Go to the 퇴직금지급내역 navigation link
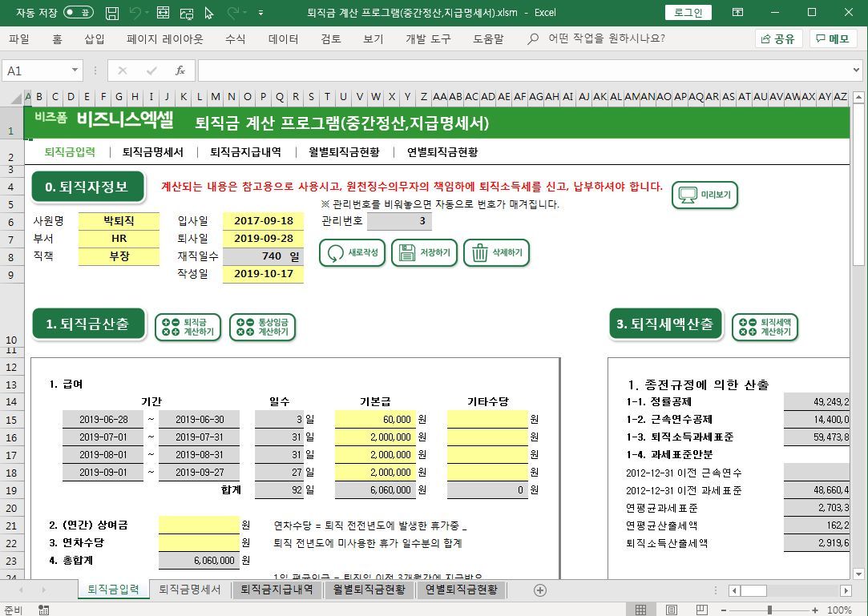 pyautogui.click(x=246, y=152)
